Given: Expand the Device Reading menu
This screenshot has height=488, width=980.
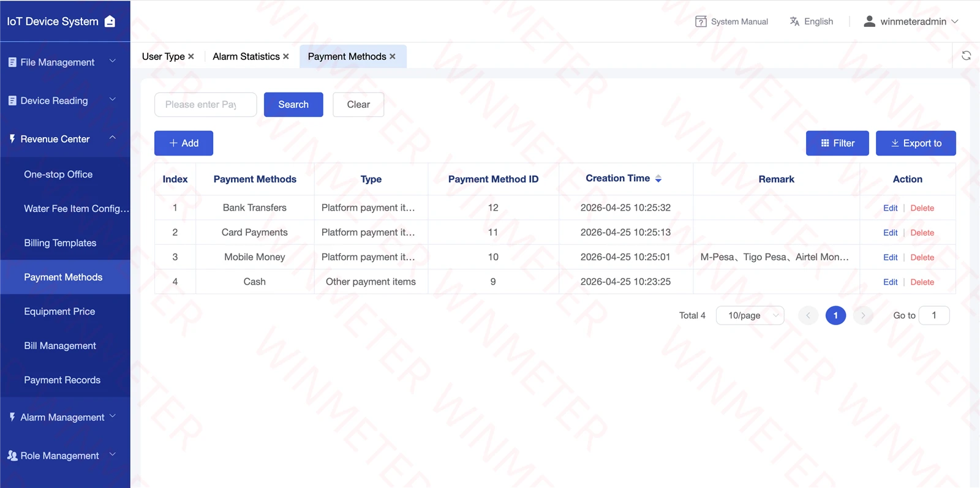Looking at the screenshot, I should coord(65,100).
